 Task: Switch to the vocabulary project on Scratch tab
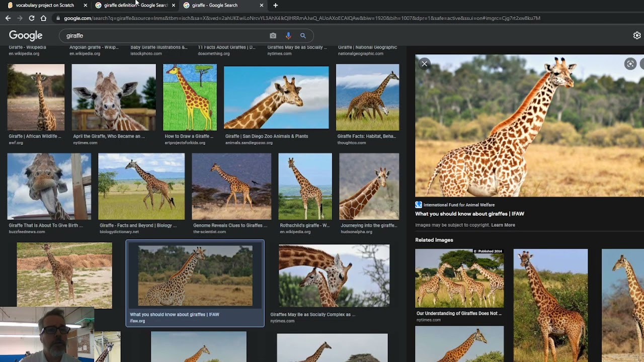tap(44, 5)
